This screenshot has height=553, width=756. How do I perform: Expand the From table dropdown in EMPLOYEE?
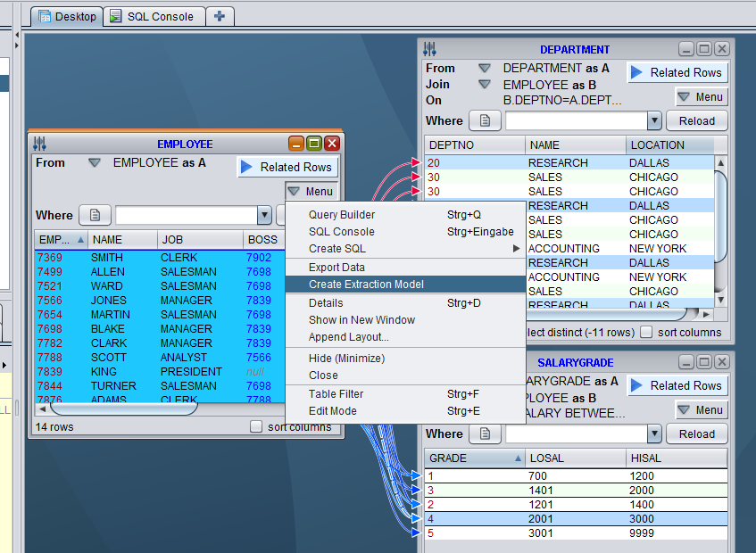tap(94, 163)
